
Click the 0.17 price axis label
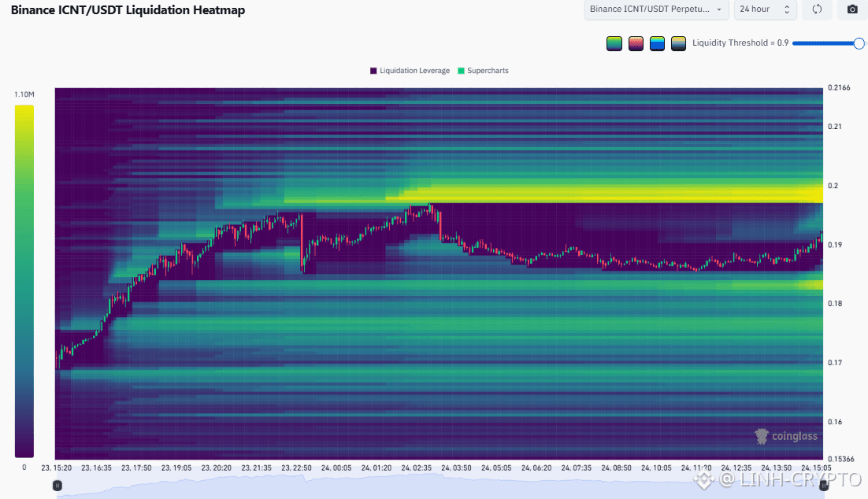[x=835, y=363]
